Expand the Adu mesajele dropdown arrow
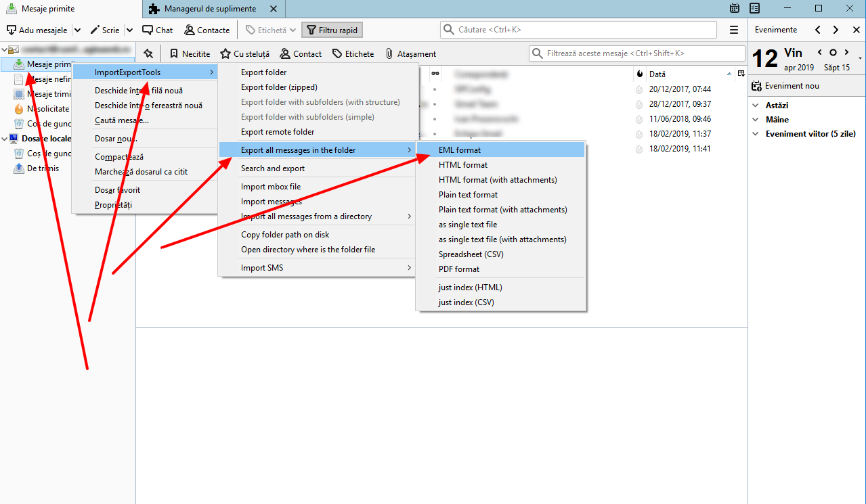Screen dimensions: 866x504 (x=77, y=30)
